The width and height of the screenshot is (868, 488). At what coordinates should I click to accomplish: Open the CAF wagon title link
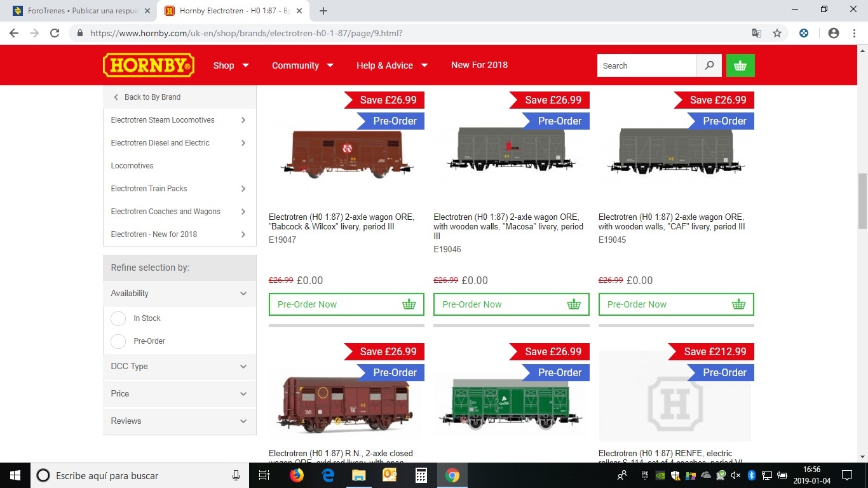672,222
